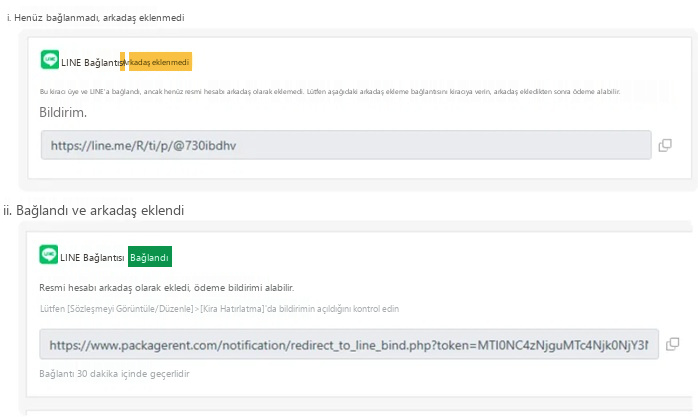Click the note 'Bağlantı 30 dakika içinde geçerlidir'
The width and height of the screenshot is (698, 417).
tap(114, 374)
